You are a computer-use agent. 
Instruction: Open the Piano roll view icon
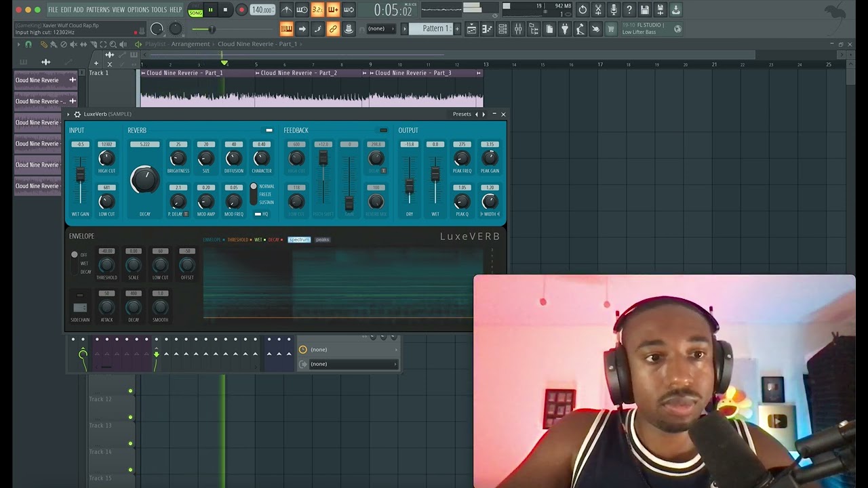pos(487,28)
